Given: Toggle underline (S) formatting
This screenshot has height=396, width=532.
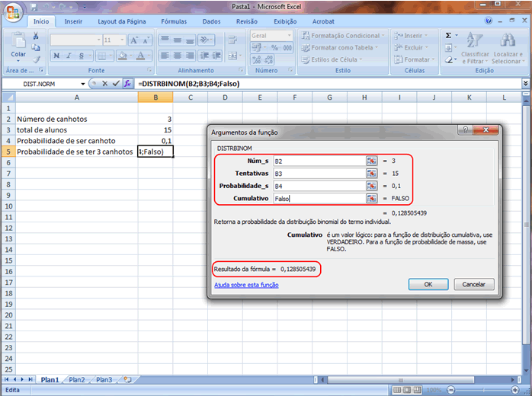Looking at the screenshot, I should tap(79, 55).
